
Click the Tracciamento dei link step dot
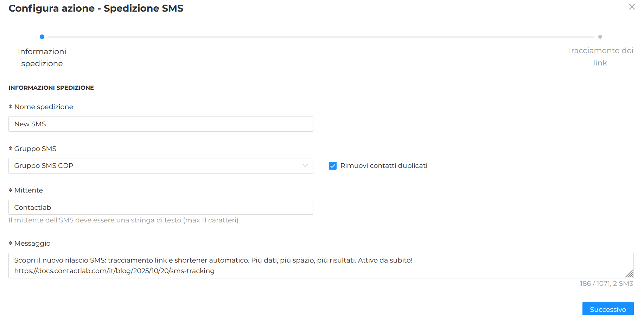pos(600,37)
